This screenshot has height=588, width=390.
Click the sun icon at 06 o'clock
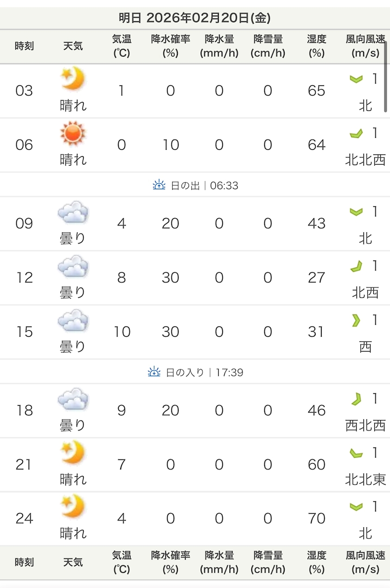tap(73, 133)
